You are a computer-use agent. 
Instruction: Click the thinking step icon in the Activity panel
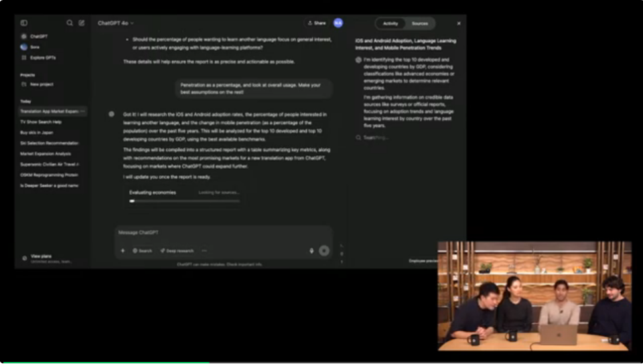358,60
